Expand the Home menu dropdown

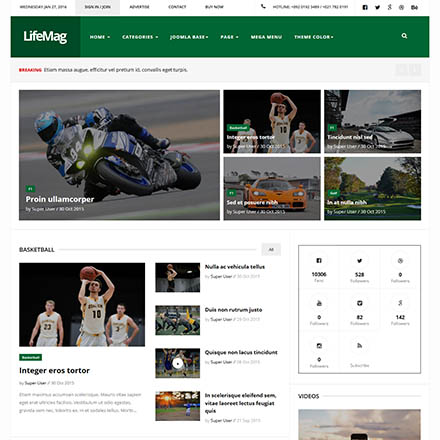[100, 37]
